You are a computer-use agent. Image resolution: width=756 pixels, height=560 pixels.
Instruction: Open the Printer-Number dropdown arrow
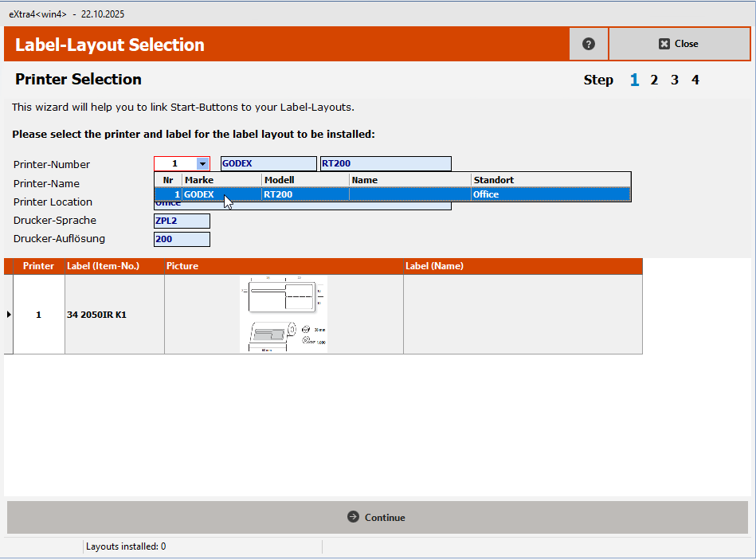[x=202, y=164]
